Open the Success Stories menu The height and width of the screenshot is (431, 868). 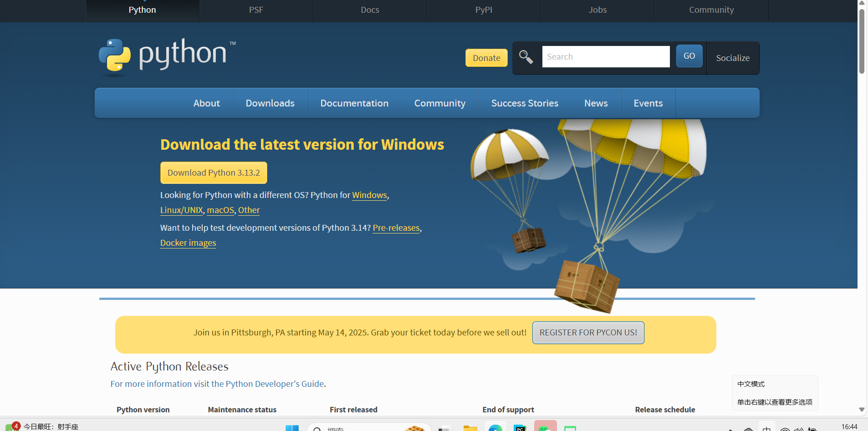tap(525, 103)
